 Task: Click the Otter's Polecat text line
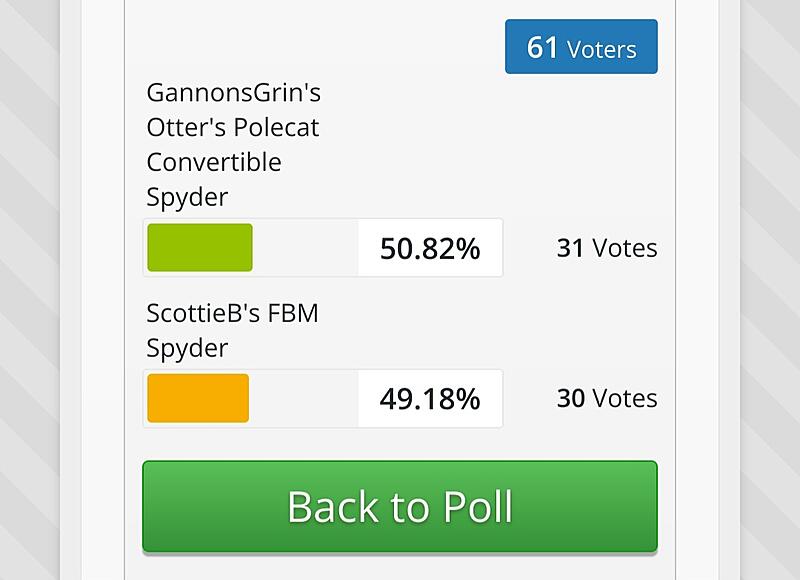[233, 128]
